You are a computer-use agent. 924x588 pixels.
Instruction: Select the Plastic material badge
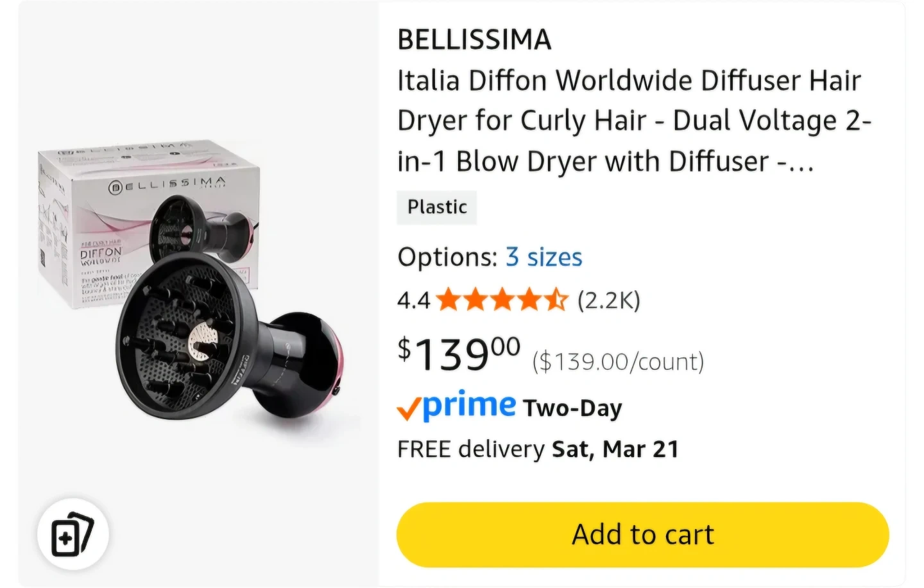437,207
